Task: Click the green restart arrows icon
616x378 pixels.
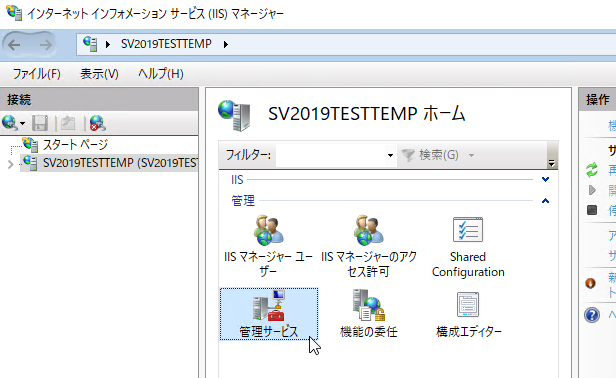Action: click(x=592, y=170)
